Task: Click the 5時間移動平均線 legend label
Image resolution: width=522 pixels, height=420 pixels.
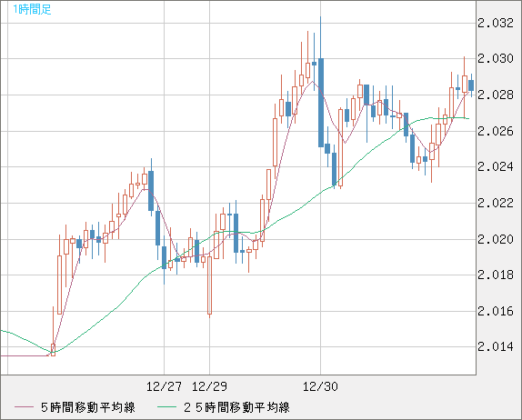Action: click(88, 407)
